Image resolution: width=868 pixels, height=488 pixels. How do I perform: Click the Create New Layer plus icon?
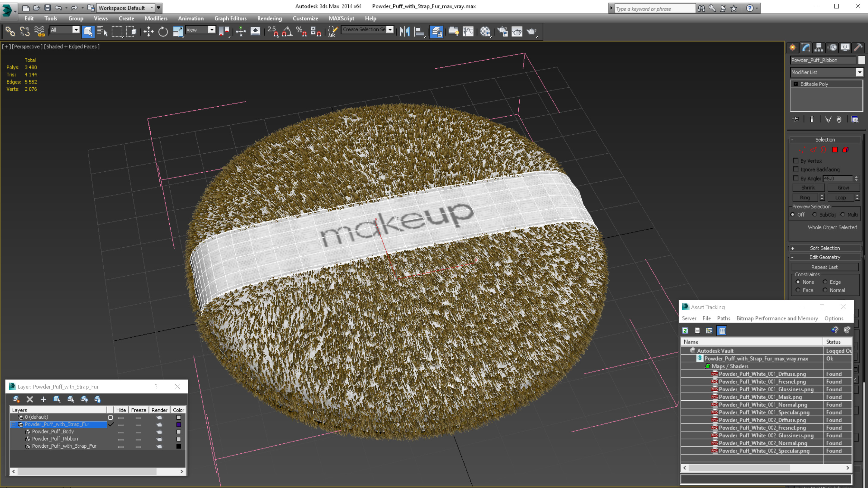pyautogui.click(x=43, y=399)
